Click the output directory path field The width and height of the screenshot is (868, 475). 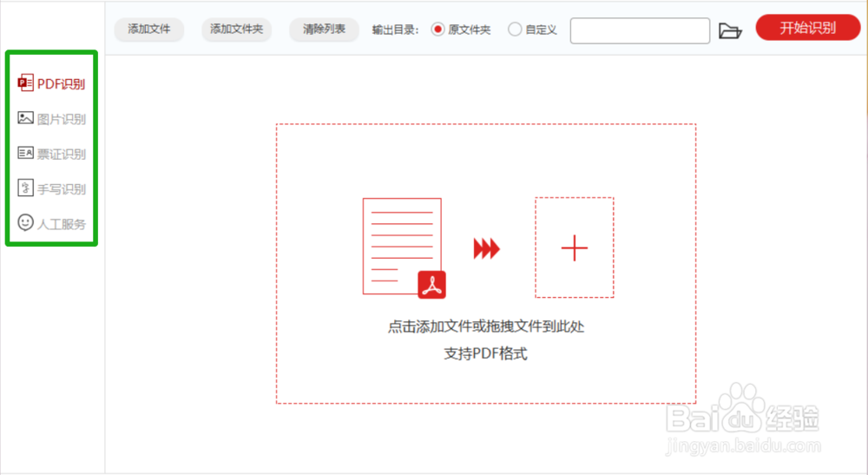coord(640,30)
